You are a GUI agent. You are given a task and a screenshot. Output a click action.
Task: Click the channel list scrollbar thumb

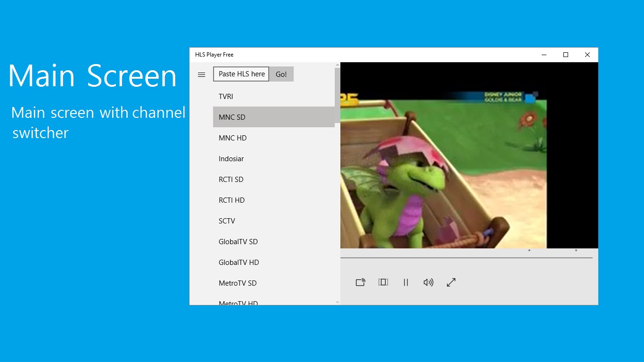338,96
